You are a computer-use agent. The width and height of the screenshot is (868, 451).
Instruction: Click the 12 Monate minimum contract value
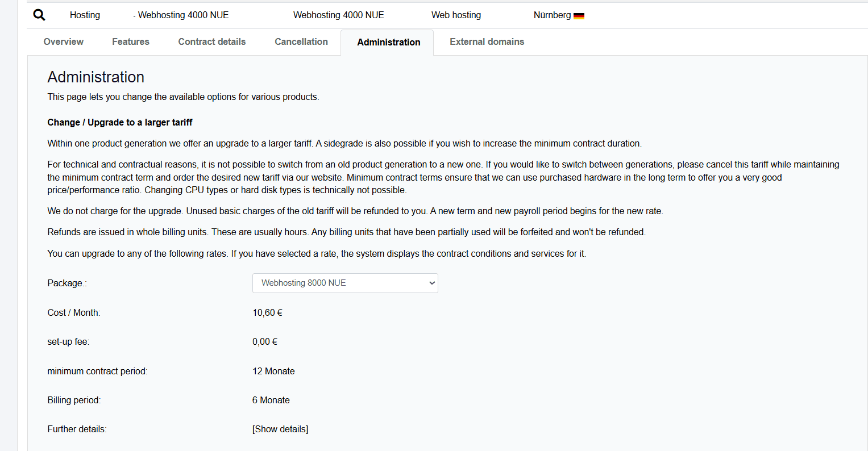[273, 371]
